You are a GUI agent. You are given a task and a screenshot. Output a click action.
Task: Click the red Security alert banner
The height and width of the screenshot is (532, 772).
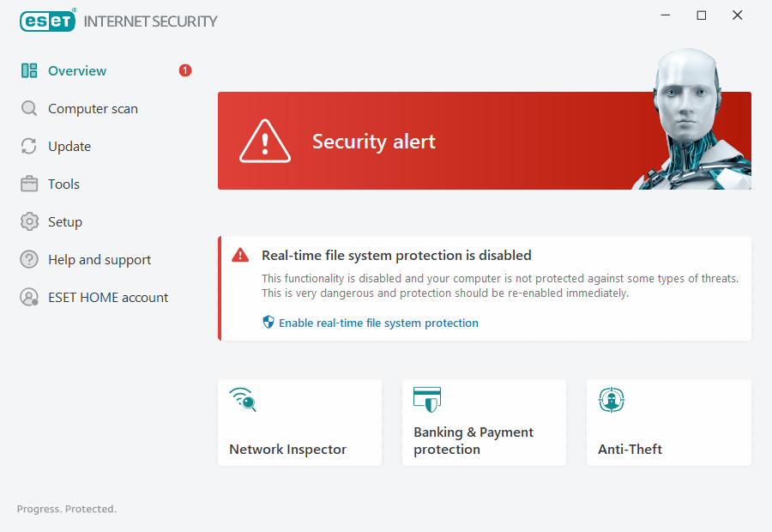(429, 142)
